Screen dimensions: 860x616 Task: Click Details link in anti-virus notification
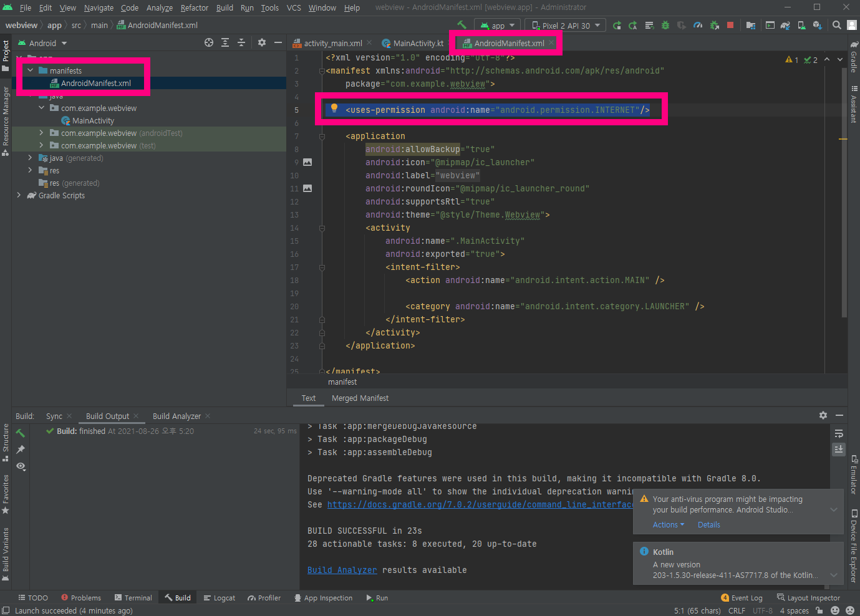click(708, 525)
